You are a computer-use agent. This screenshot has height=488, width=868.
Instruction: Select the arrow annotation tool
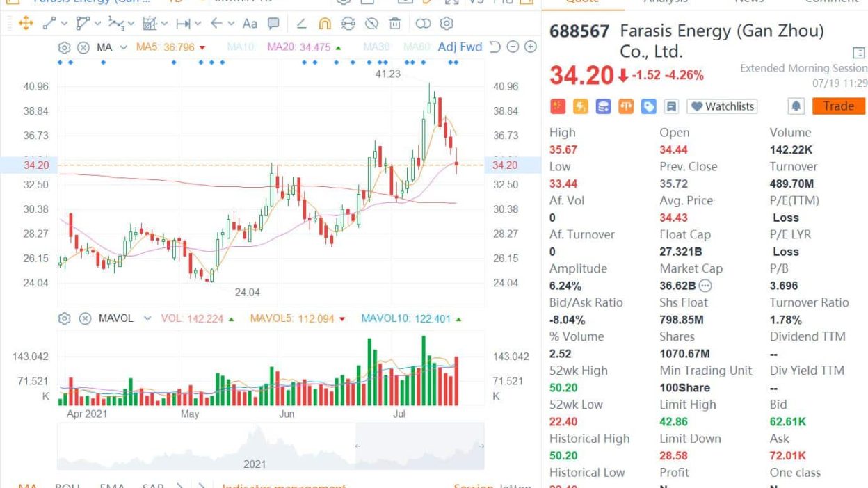(216, 24)
